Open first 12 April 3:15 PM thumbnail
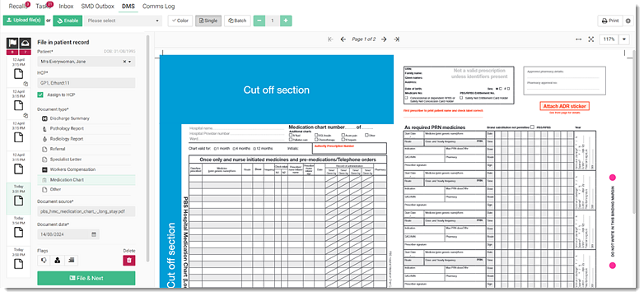Screen dimensions: 644x296 (x=18, y=72)
